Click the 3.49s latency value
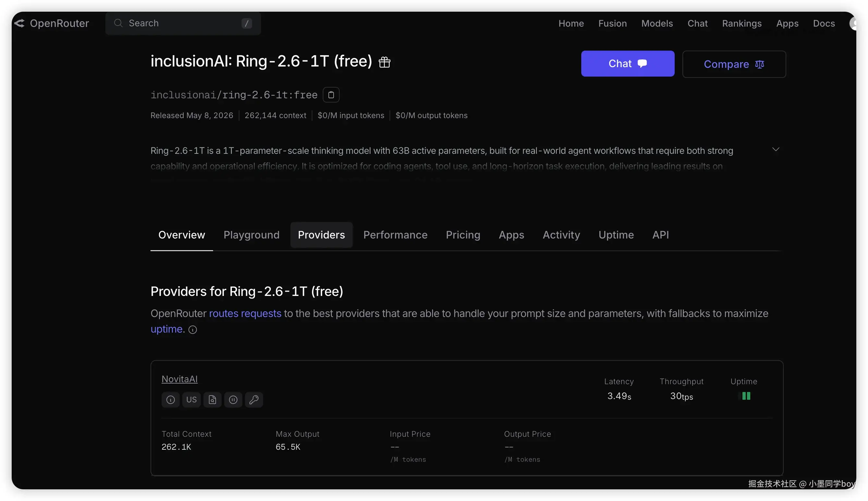The width and height of the screenshot is (868, 501). [619, 396]
